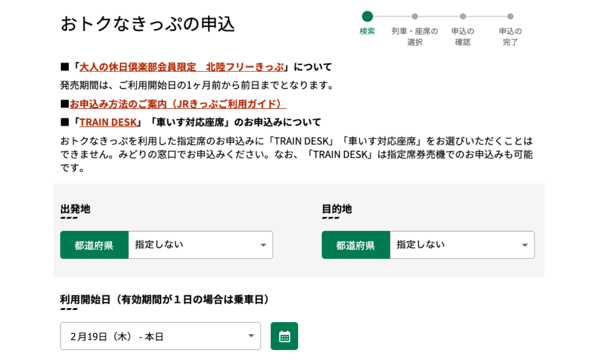Open the お申込み方法のご案内 guide link

click(x=178, y=104)
